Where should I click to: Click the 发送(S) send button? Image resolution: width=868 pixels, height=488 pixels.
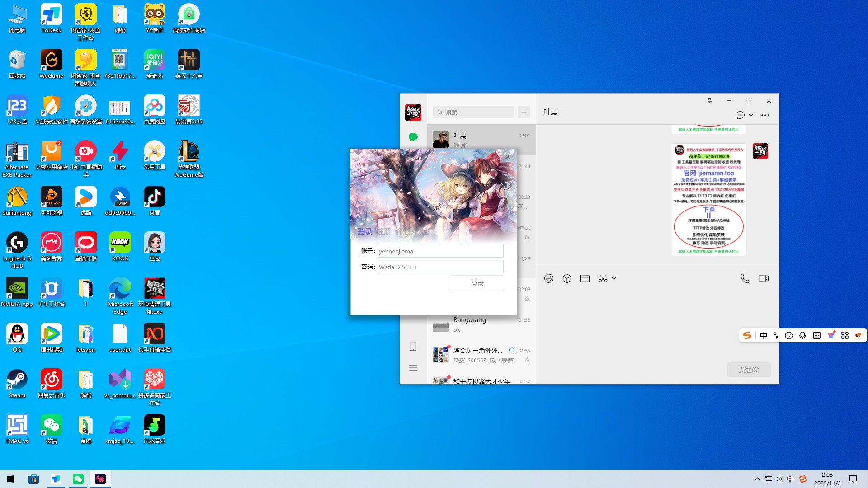(749, 370)
